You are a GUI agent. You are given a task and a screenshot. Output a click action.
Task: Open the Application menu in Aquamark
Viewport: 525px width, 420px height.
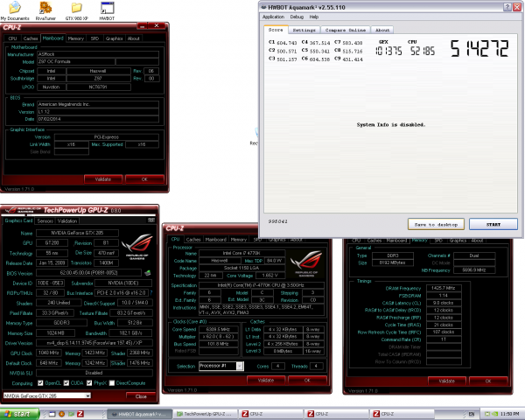(x=273, y=17)
